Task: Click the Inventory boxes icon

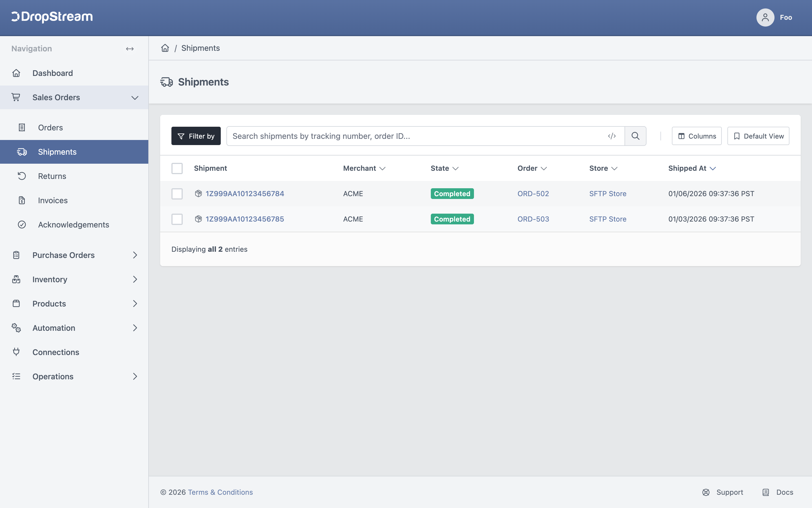Action: (16, 279)
